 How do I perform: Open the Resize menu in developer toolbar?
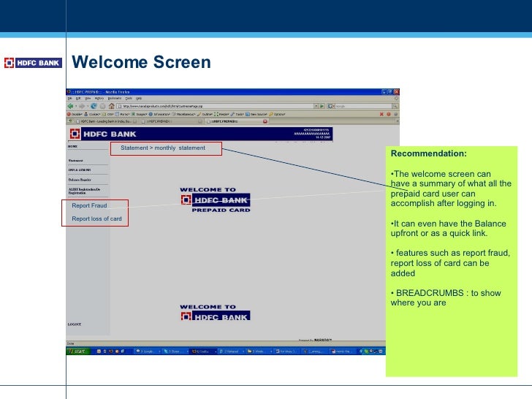point(222,114)
